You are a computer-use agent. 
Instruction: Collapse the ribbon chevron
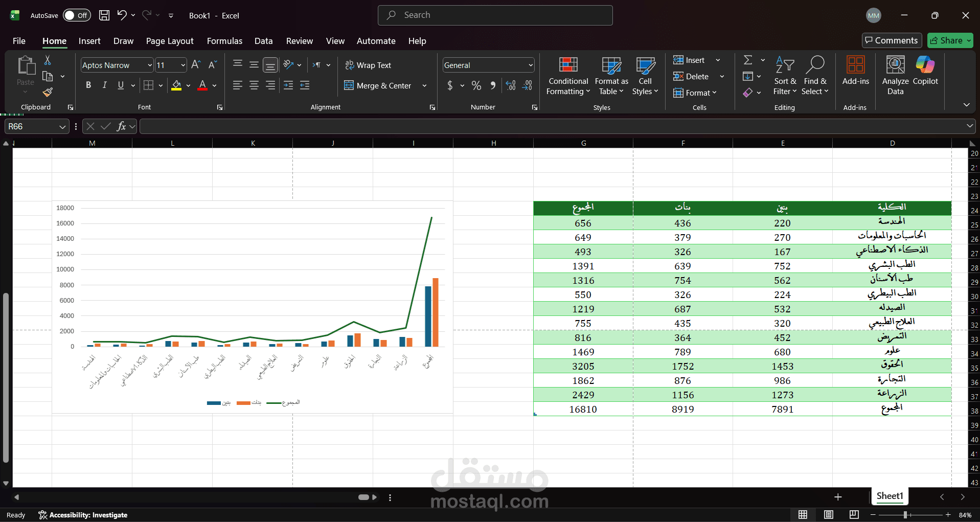pyautogui.click(x=966, y=105)
